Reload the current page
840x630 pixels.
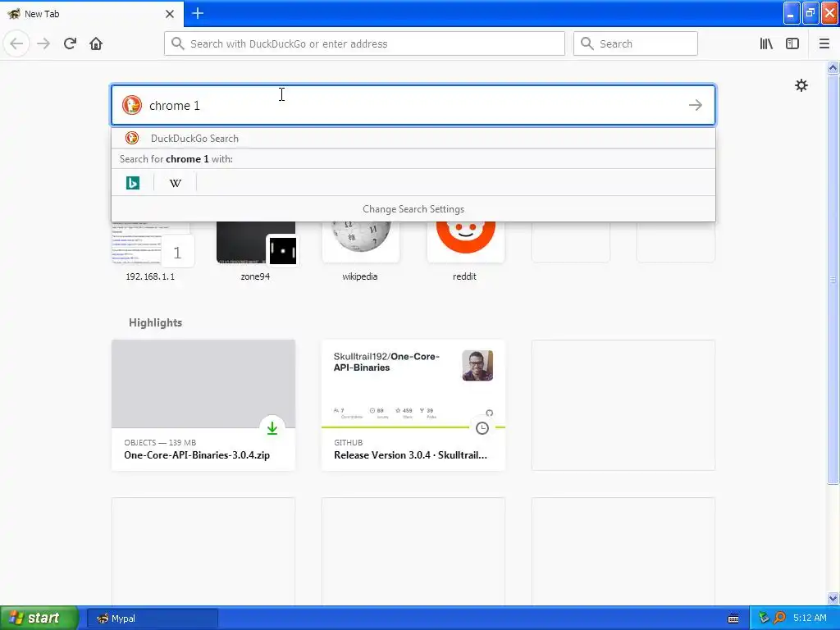[x=70, y=43]
